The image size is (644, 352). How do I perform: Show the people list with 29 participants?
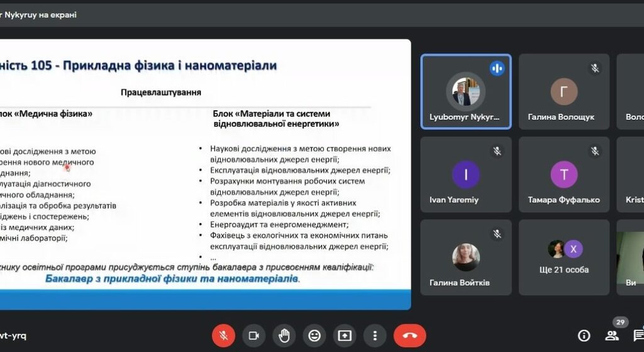611,335
